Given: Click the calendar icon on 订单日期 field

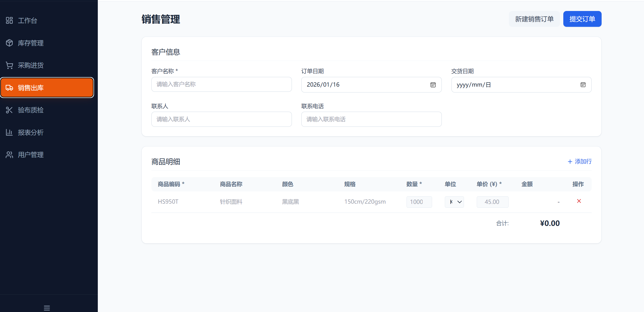Looking at the screenshot, I should point(433,85).
